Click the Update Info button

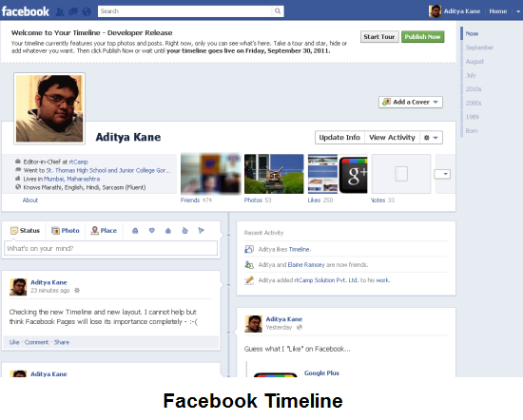[x=339, y=138]
